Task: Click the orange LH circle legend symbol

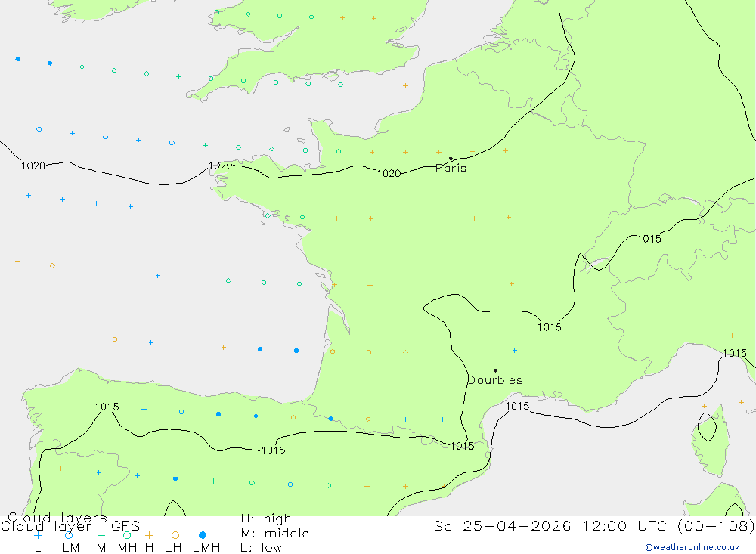Action: [x=175, y=535]
